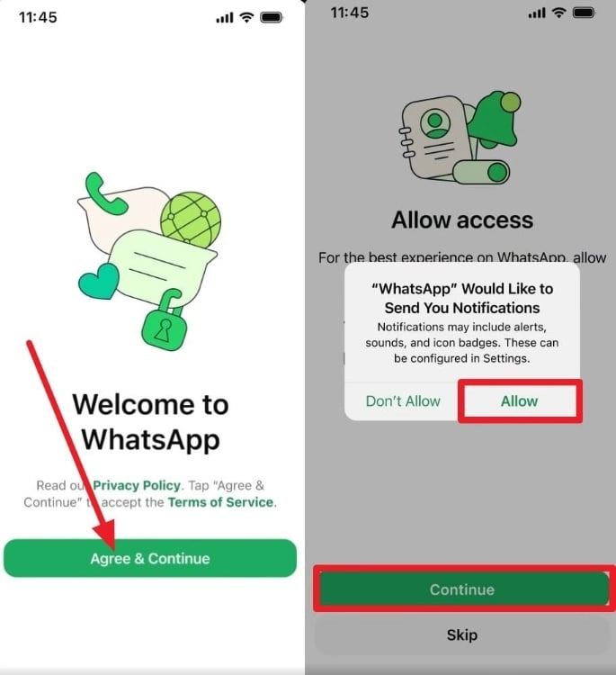Click the contact book illustration
616x675 pixels.
tap(434, 138)
